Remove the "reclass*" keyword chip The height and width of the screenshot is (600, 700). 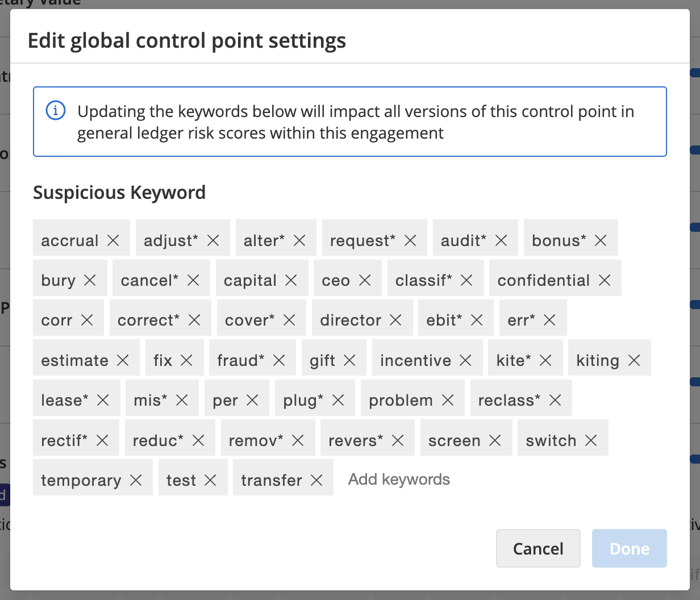[555, 399]
